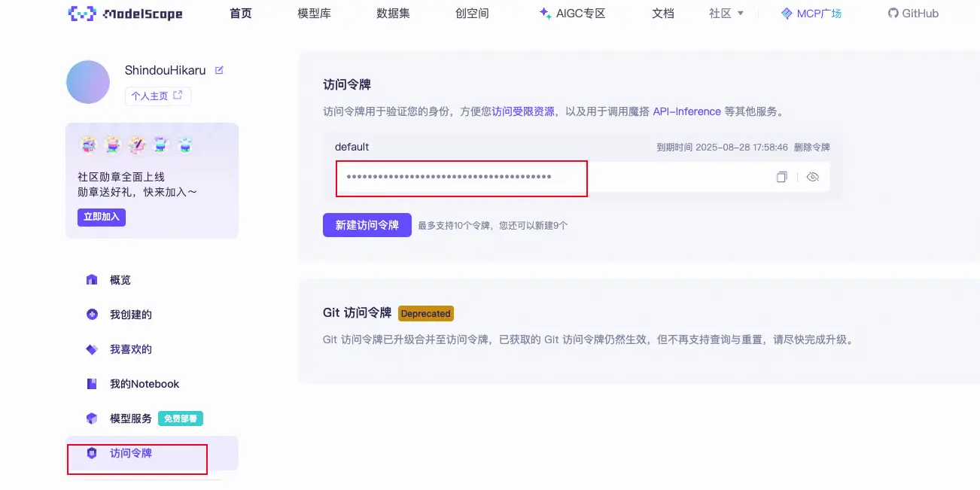This screenshot has width=980, height=490.
Task: Click the 立即加入 button
Action: 102,218
